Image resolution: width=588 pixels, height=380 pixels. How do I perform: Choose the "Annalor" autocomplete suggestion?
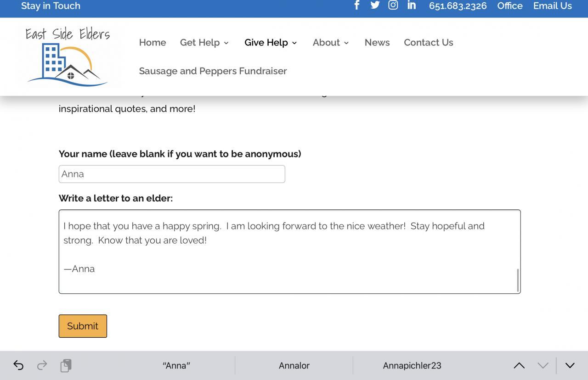(294, 366)
